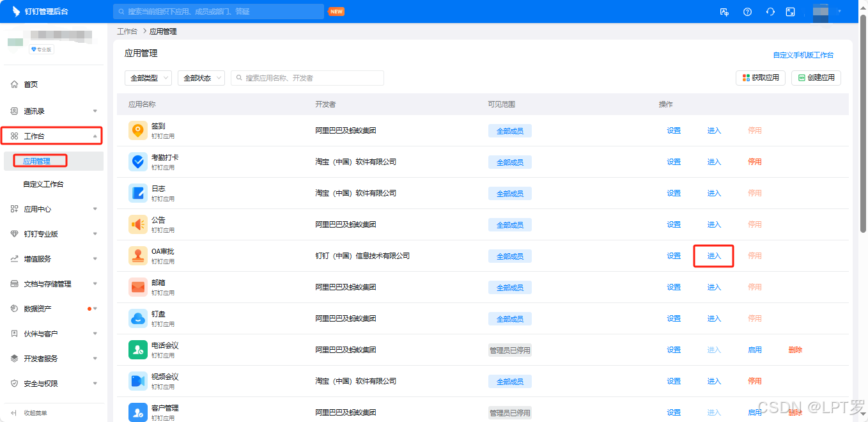Viewport: 868px width, 422px height.
Task: Click the 创建应用 button
Action: point(816,78)
